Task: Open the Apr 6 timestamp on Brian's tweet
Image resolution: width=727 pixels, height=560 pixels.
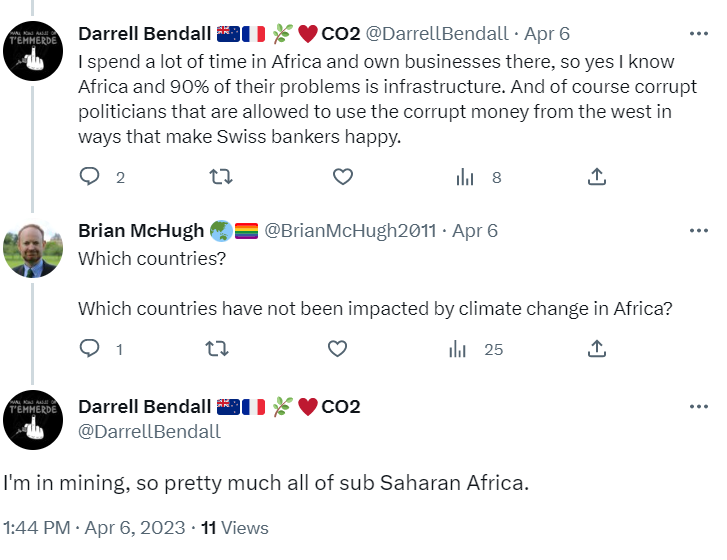Action: (475, 231)
